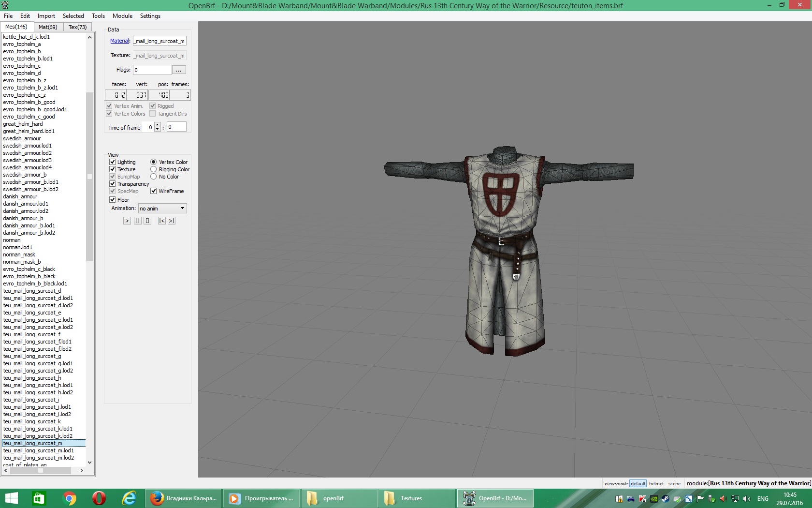Viewport: 812px width, 508px height.
Task: Step back one animation frame
Action: (162, 221)
